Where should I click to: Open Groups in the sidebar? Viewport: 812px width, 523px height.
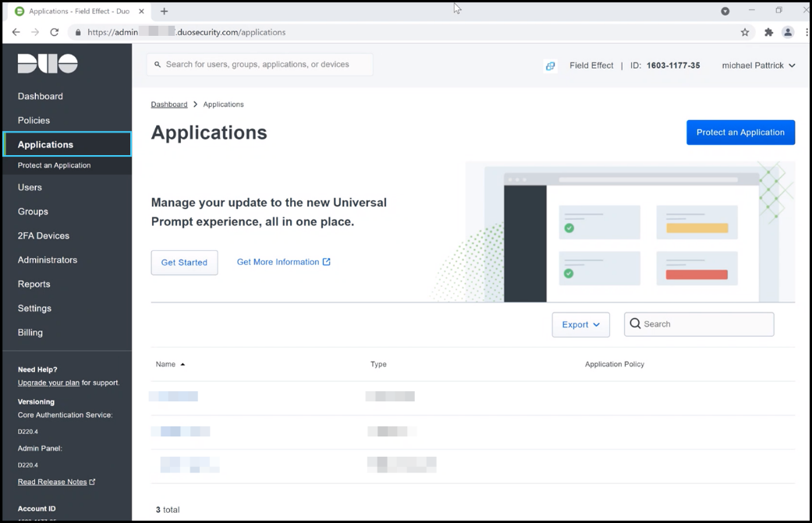pos(33,211)
